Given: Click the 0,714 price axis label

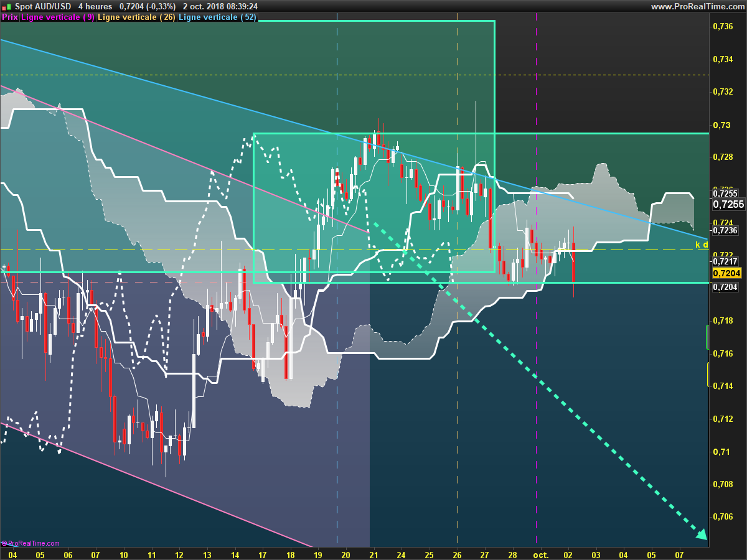Looking at the screenshot, I should tap(722, 386).
